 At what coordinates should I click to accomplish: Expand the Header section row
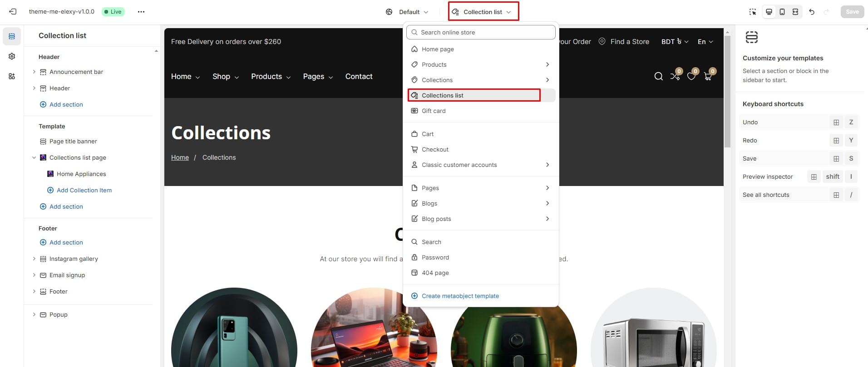click(x=34, y=88)
